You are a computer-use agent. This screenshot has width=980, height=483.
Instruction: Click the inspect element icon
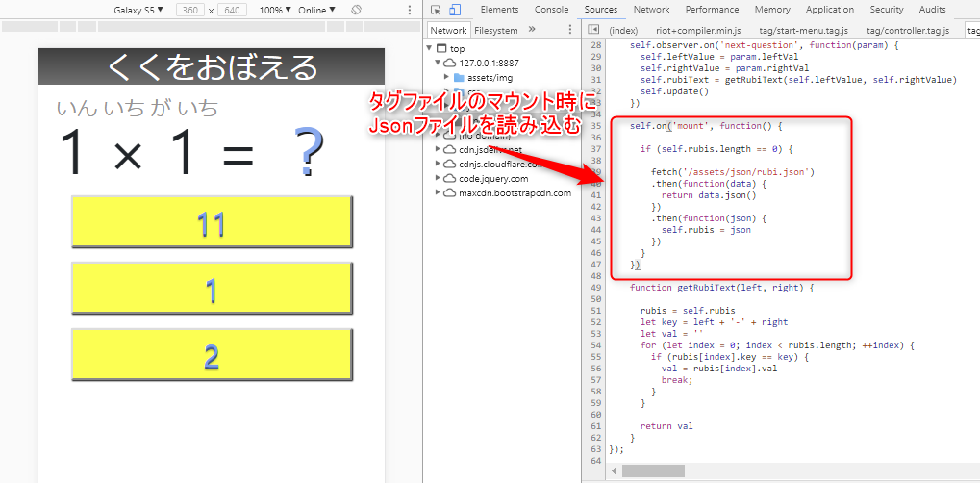(436, 10)
